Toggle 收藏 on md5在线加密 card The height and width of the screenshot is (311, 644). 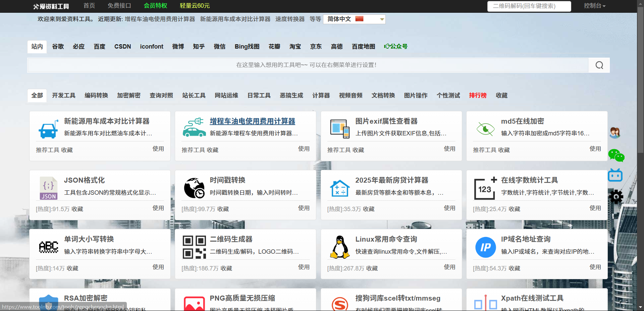(504, 150)
